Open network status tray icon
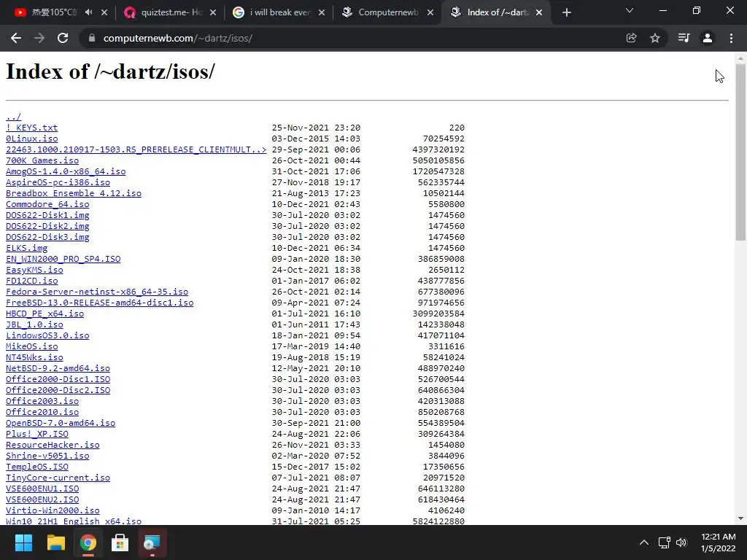This screenshot has width=747, height=560. (x=664, y=542)
